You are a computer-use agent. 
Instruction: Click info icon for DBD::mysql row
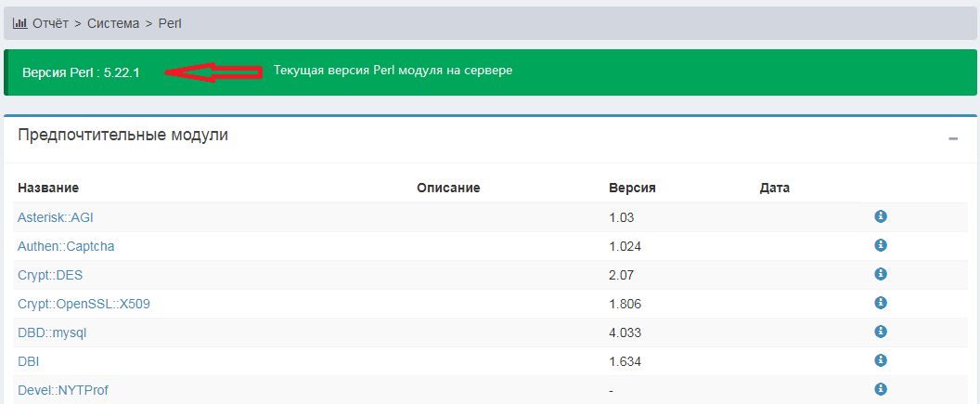[881, 332]
